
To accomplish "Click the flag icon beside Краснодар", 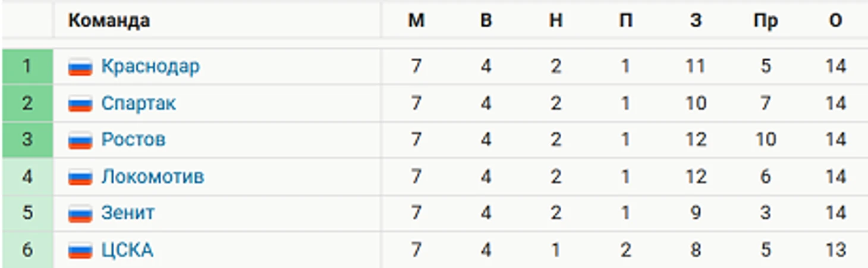I will click(80, 67).
